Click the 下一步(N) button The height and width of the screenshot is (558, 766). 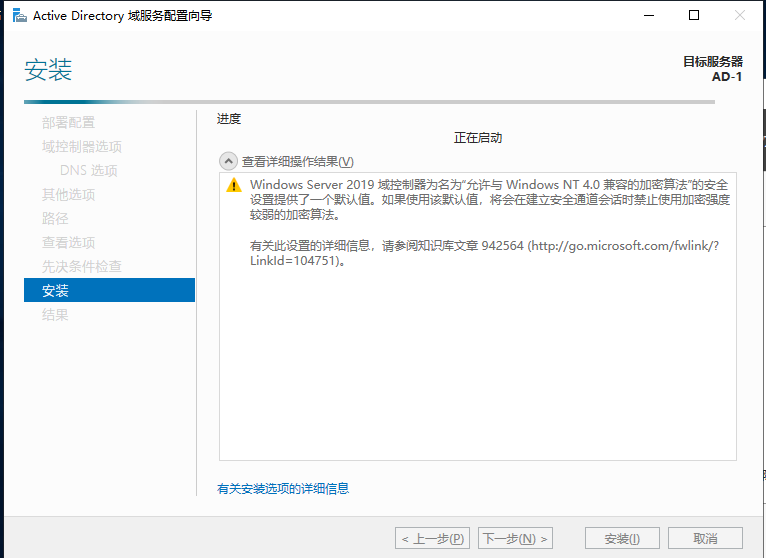coord(515,538)
